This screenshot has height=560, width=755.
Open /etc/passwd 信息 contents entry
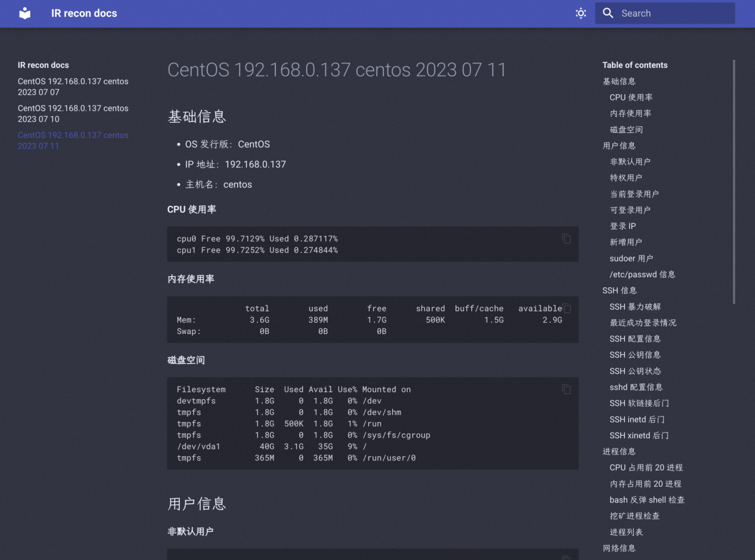click(643, 274)
